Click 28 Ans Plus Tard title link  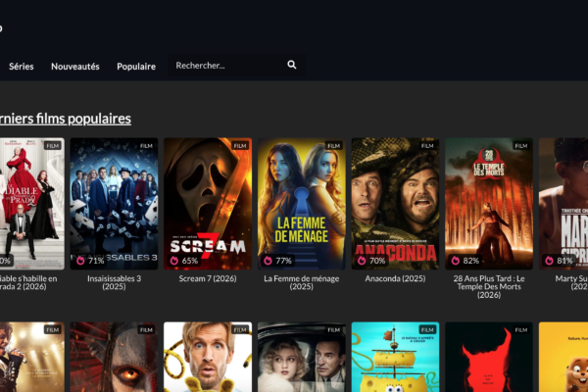[x=489, y=286]
